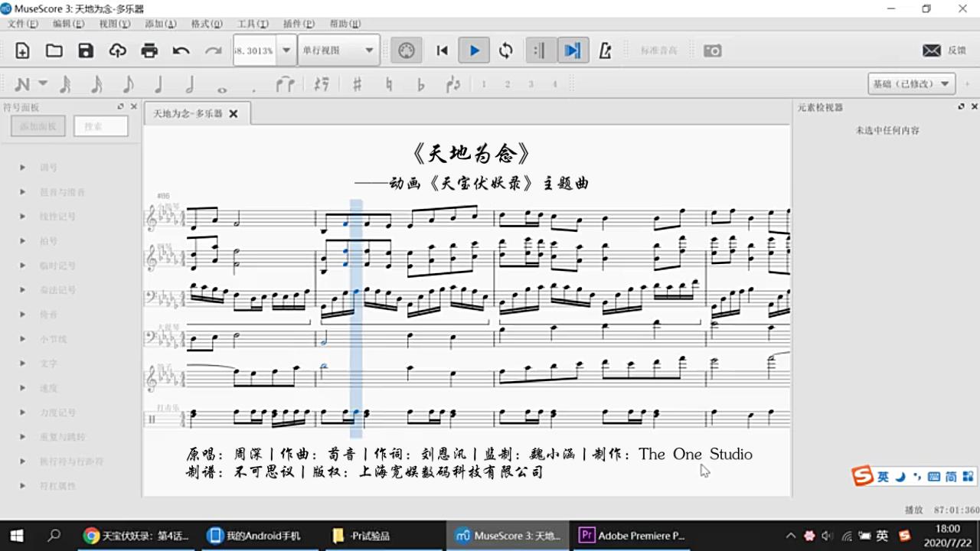Flip note stem direction
This screenshot has width=980, height=551.
point(453,84)
